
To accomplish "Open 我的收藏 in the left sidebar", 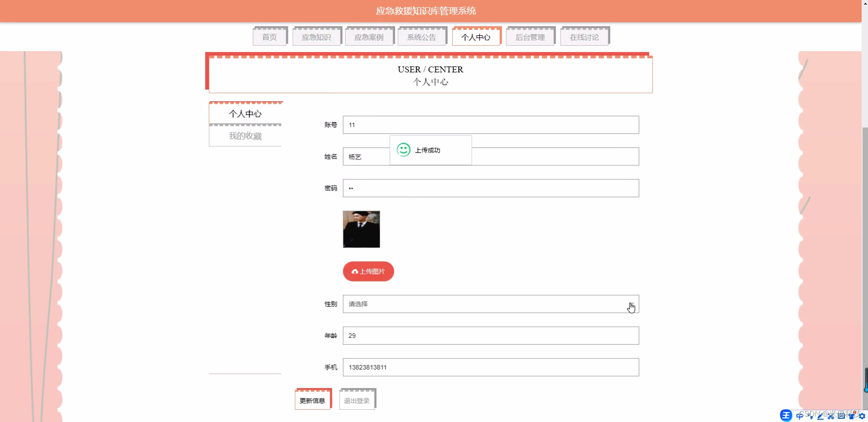I will (245, 136).
